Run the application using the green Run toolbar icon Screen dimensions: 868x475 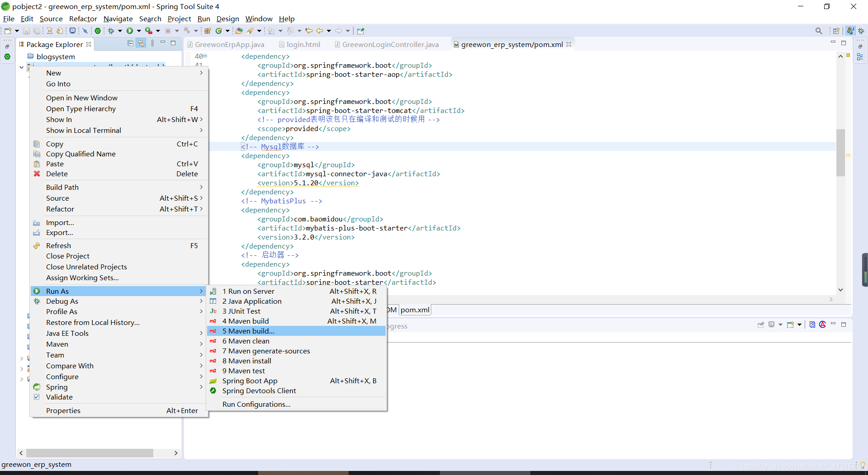click(131, 30)
